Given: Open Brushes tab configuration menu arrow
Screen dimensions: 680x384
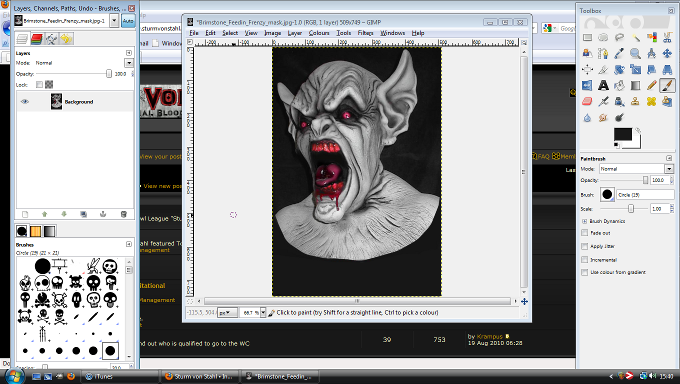Looking at the screenshot, I should (x=129, y=244).
